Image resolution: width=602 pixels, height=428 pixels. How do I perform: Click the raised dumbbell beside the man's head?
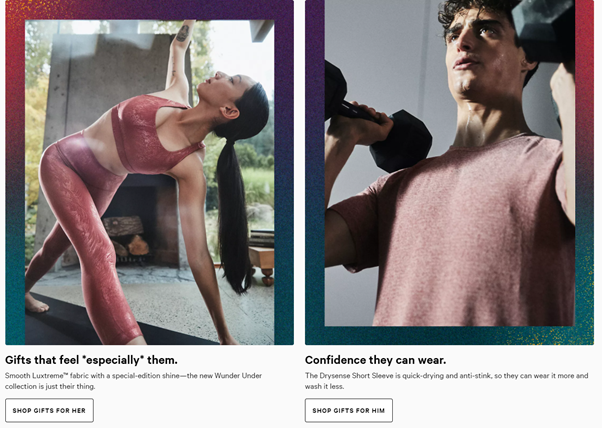(543, 29)
